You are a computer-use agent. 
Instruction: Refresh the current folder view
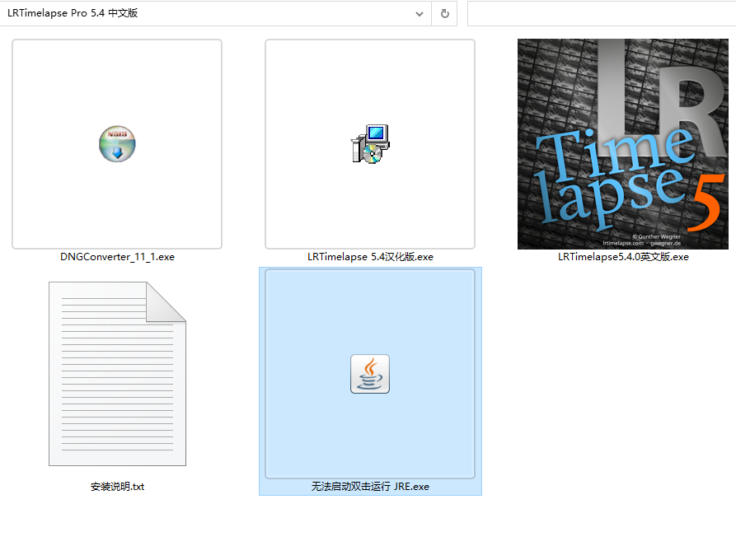(x=444, y=14)
